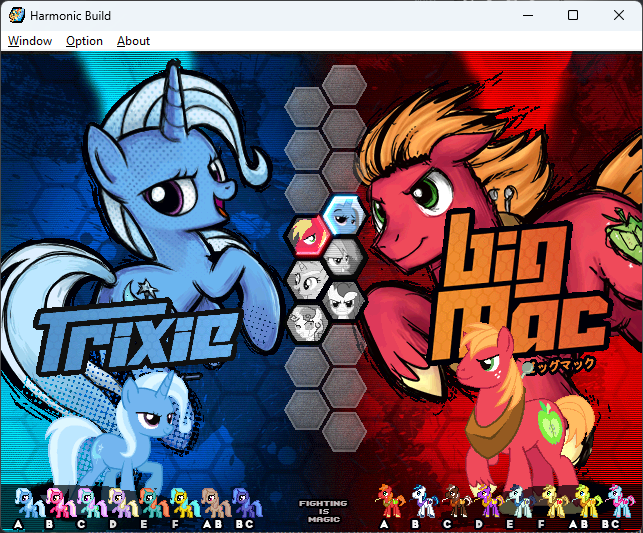Screen dimensions: 643x533
Task: Choose Trixie's default light-blue palette A
Action: coord(29,502)
